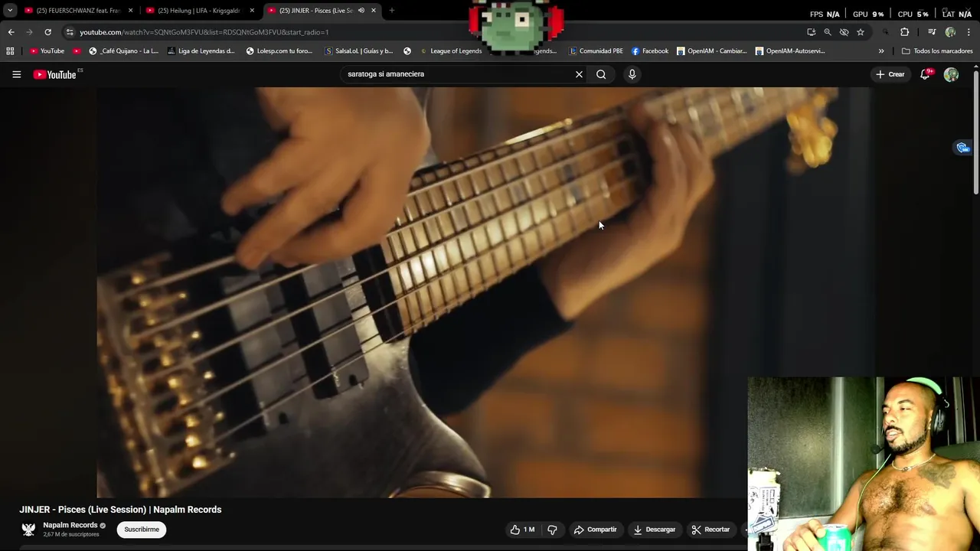The image size is (980, 551).
Task: Close the JINJER Pisces tab
Action: (374, 11)
